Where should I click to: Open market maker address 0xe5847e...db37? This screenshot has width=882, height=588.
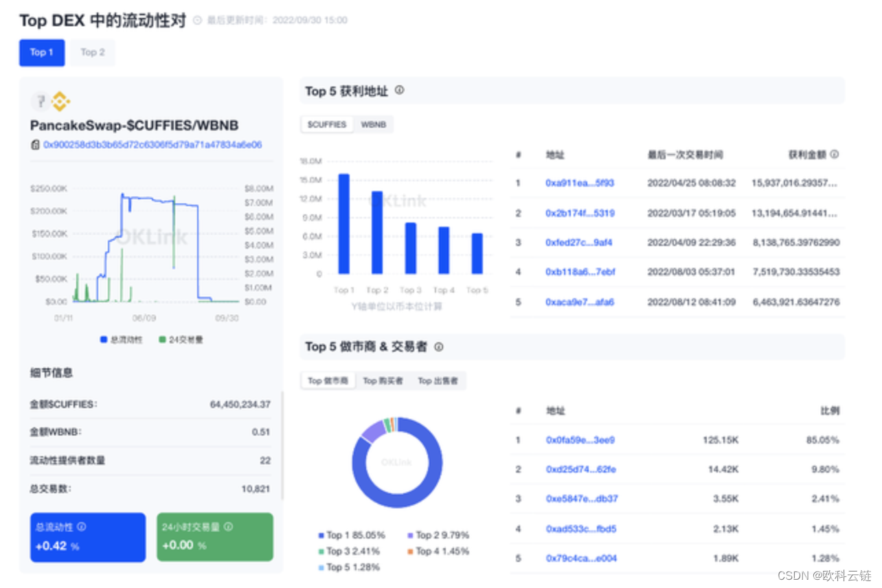click(x=582, y=499)
